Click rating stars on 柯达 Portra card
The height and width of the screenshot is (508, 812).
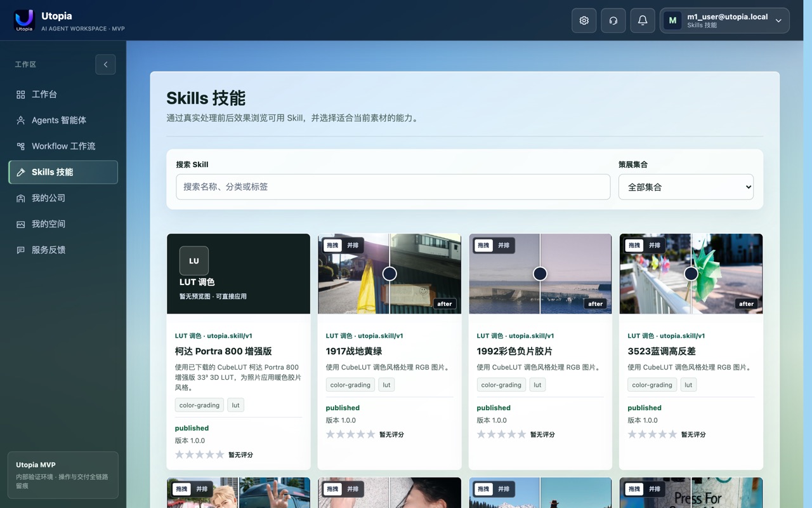point(200,455)
